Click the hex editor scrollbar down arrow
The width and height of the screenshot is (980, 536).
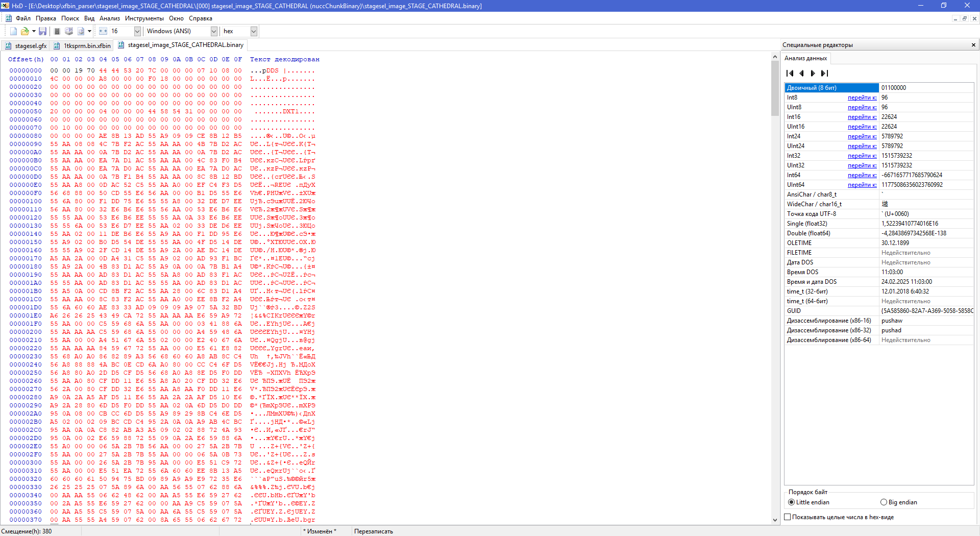tap(775, 520)
